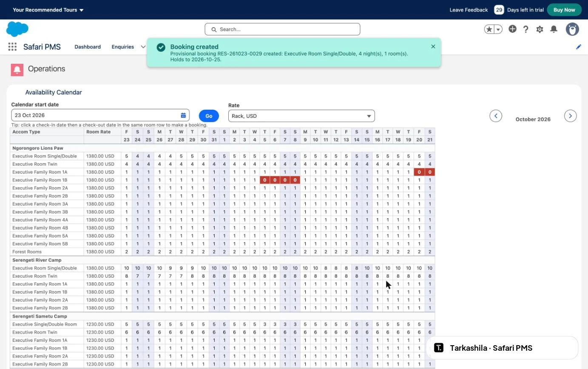Select the Forest Rooms row label
The image size is (588, 369).
[27, 252]
